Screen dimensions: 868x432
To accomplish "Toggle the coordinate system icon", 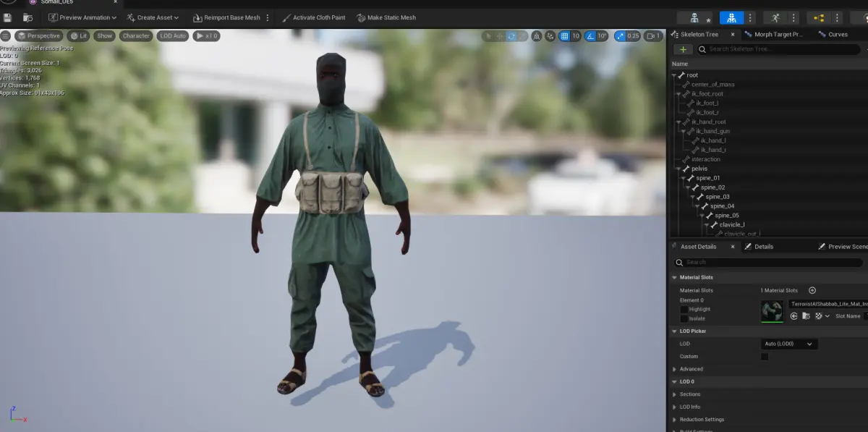I will (x=537, y=35).
